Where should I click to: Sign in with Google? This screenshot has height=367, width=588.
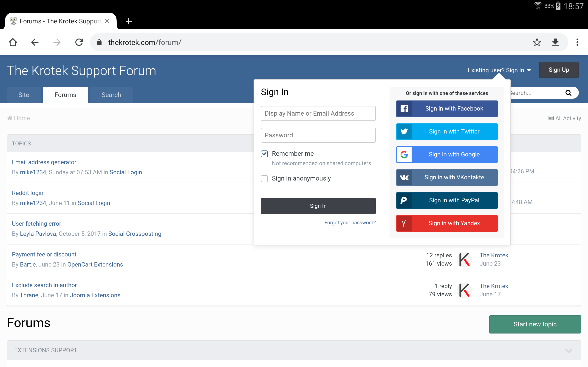447,154
